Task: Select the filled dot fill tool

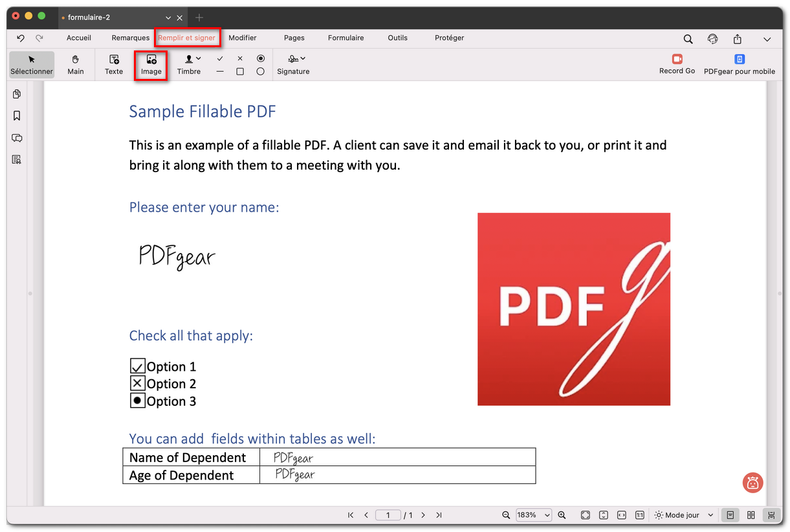Action: 260,59
